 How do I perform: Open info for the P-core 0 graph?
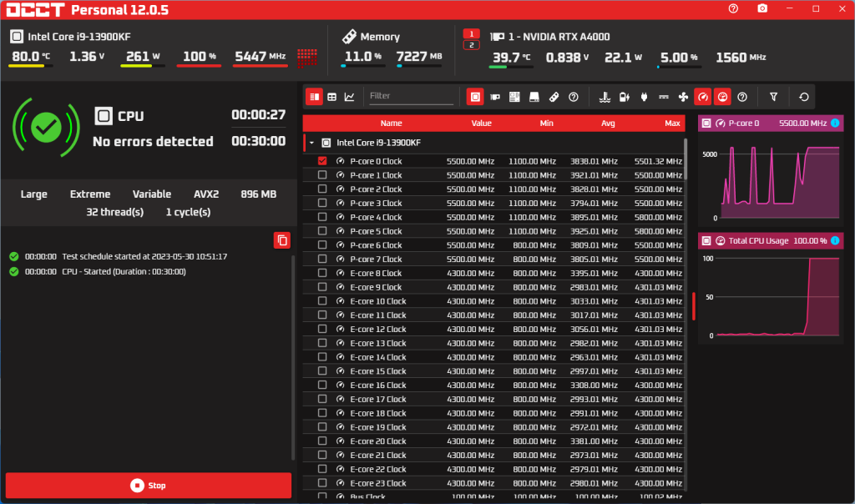point(835,123)
